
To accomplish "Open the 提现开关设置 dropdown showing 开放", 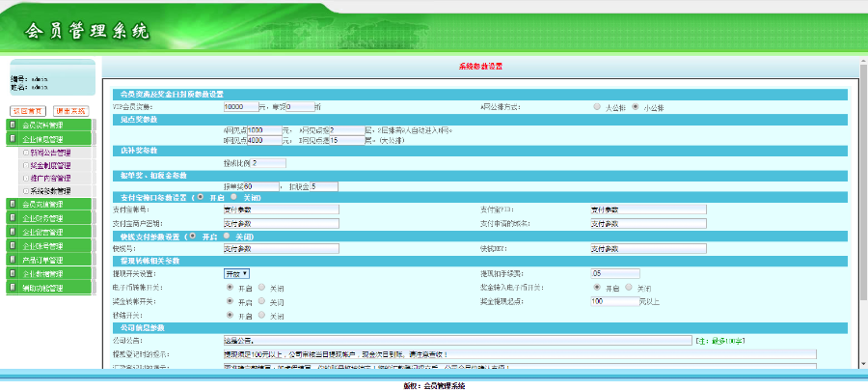I will coord(237,273).
